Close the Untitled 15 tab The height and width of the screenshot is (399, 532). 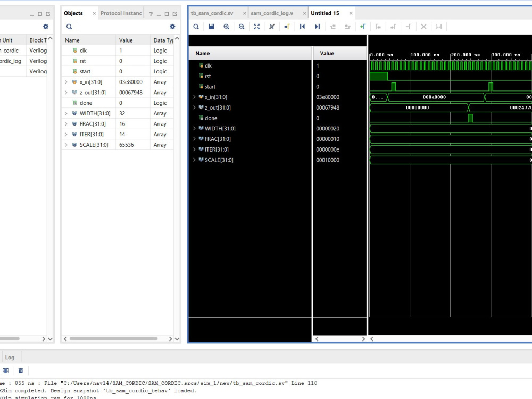coord(351,14)
